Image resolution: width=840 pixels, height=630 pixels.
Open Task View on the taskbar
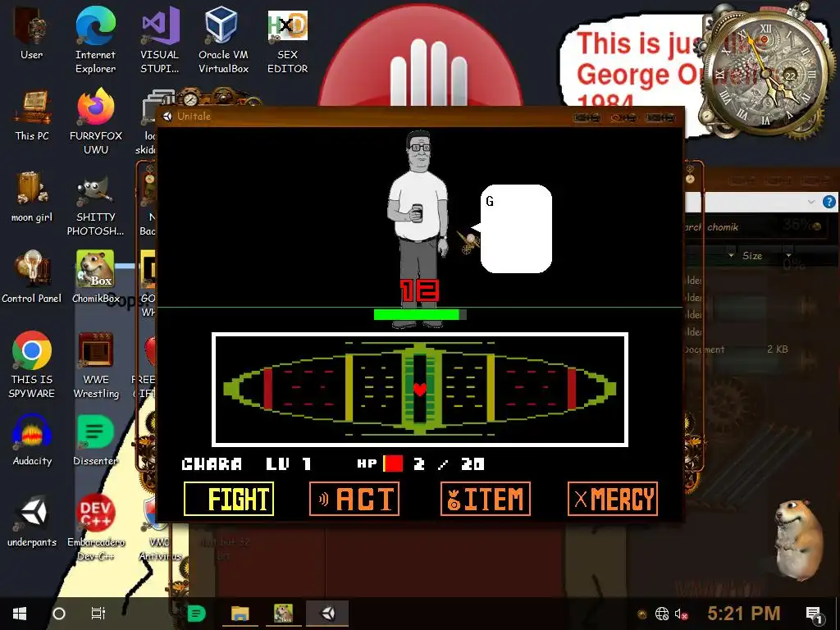pos(98,614)
